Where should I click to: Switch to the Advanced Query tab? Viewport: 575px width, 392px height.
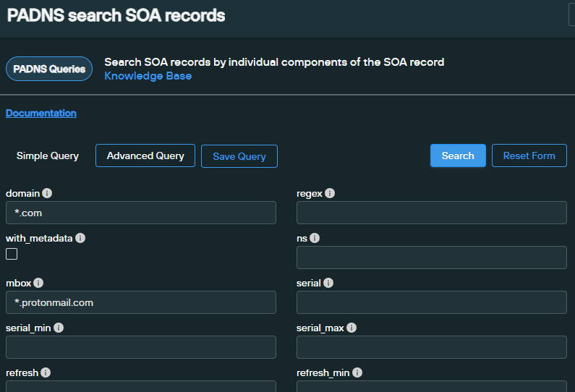[145, 155]
